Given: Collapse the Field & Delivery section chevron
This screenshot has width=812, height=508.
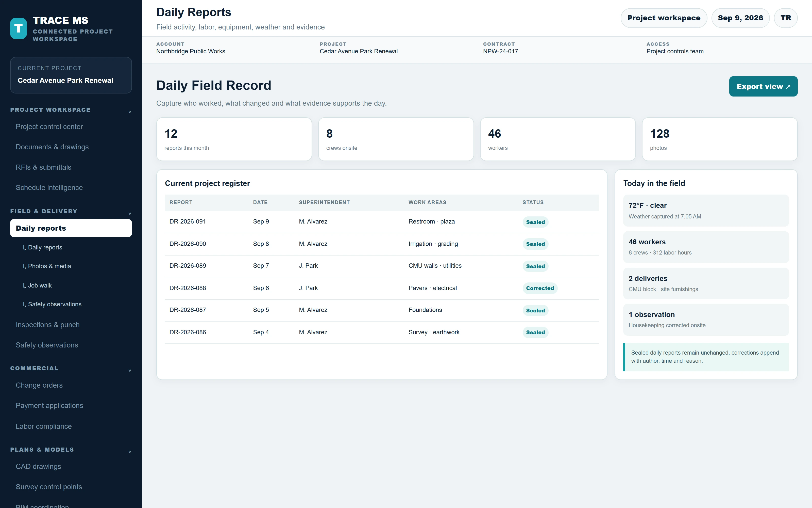Looking at the screenshot, I should (129, 213).
